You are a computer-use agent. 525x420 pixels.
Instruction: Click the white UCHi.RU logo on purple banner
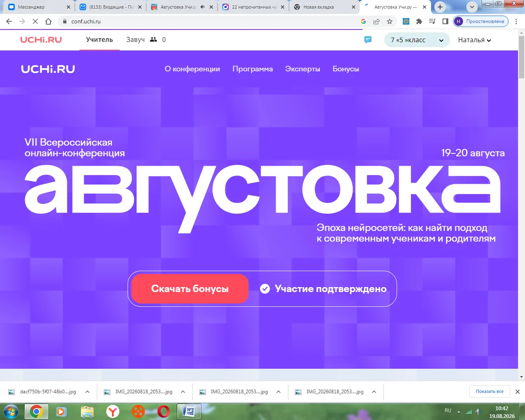(x=48, y=69)
